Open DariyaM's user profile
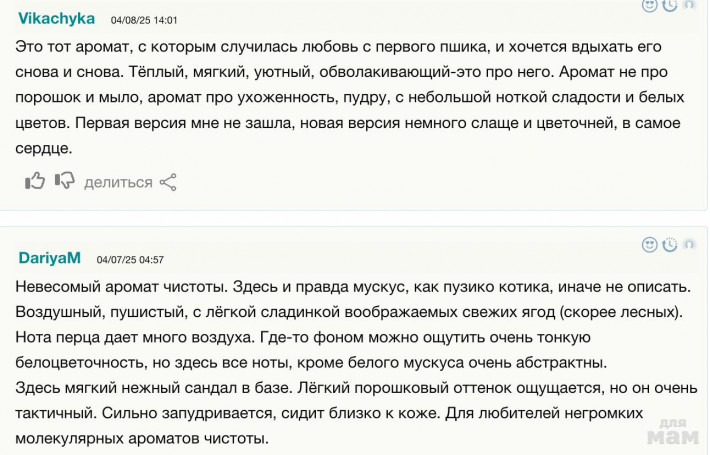Image resolution: width=710 pixels, height=455 pixels. pos(49,258)
